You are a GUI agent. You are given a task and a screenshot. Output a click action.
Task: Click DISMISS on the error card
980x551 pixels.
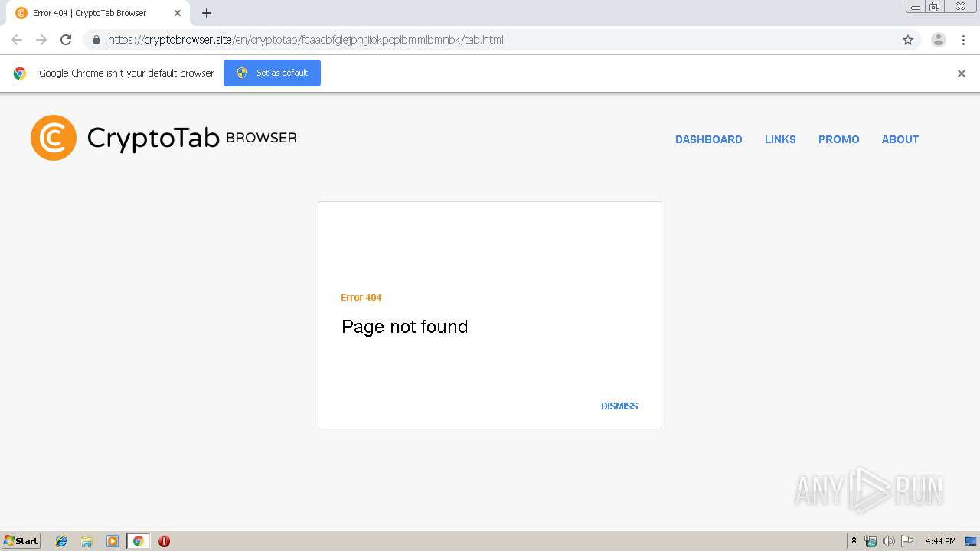(619, 406)
